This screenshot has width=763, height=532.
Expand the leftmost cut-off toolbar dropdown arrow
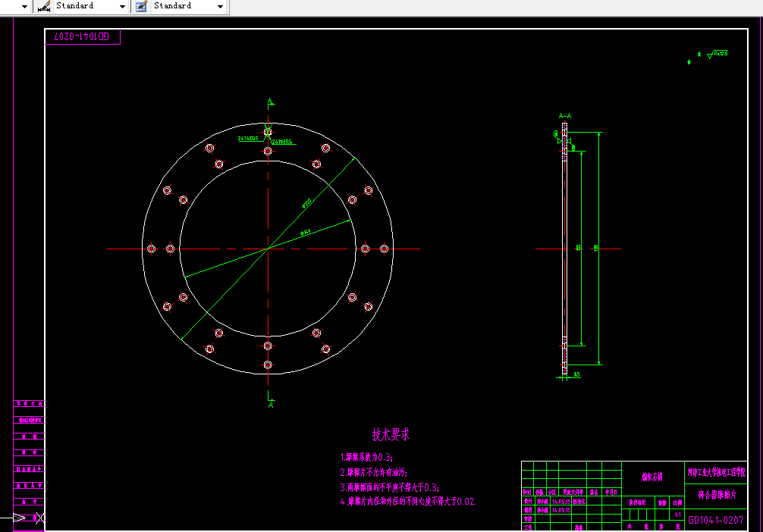pyautogui.click(x=24, y=6)
